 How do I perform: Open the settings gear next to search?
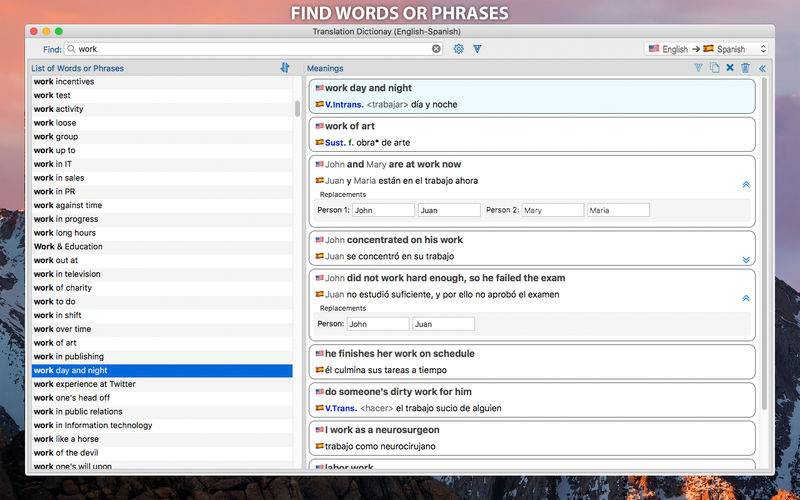(x=459, y=48)
